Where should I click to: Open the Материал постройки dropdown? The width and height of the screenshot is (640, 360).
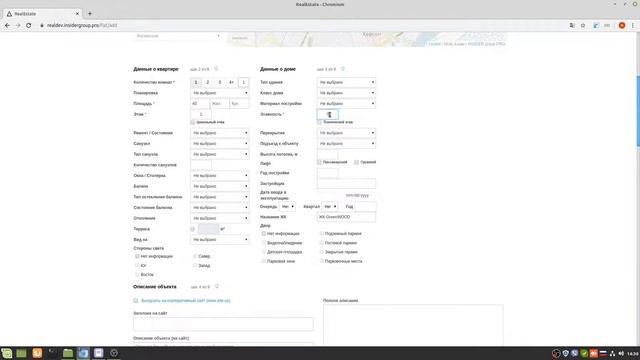coord(346,104)
